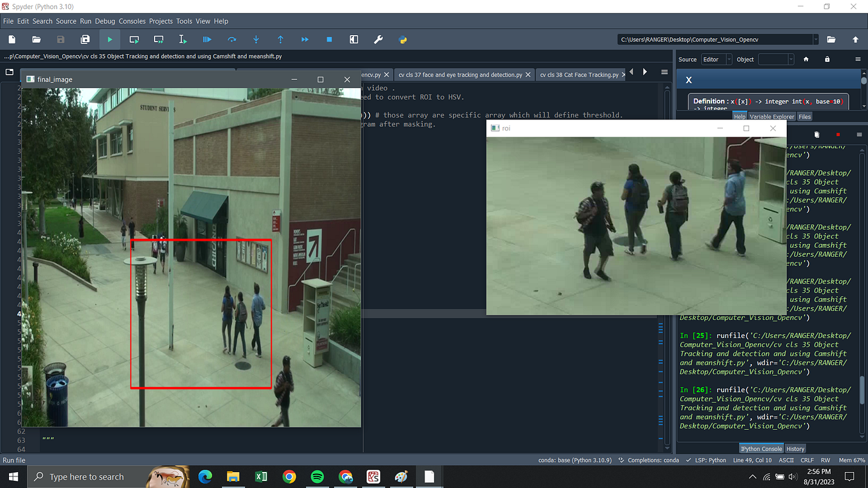The image size is (868, 488).
Task: Run the current file
Action: 110,40
